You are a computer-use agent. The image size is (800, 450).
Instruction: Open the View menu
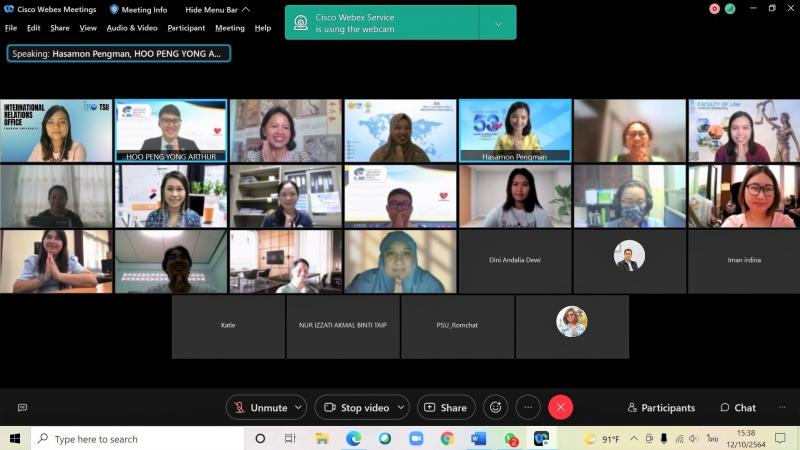pyautogui.click(x=88, y=28)
